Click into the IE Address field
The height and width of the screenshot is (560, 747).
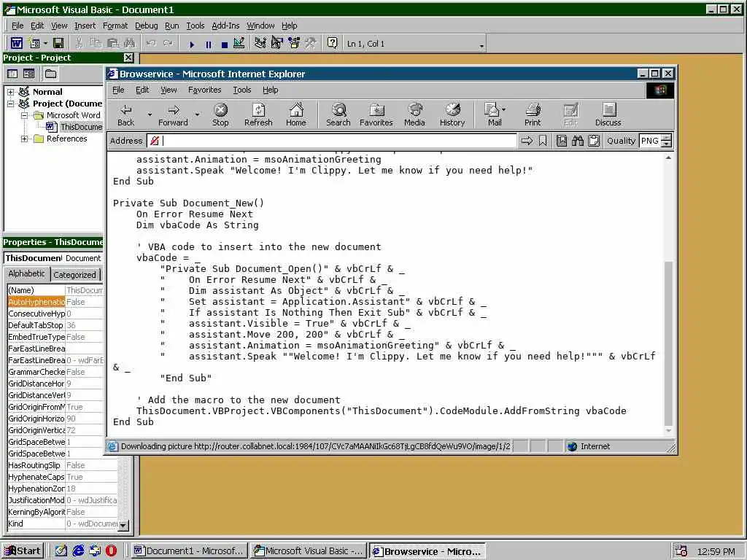tap(332, 141)
